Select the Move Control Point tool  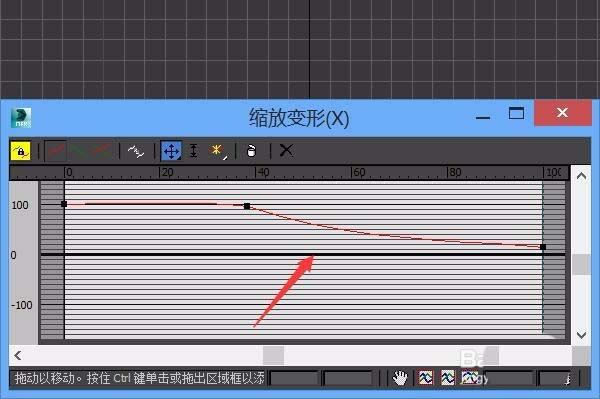click(x=171, y=151)
